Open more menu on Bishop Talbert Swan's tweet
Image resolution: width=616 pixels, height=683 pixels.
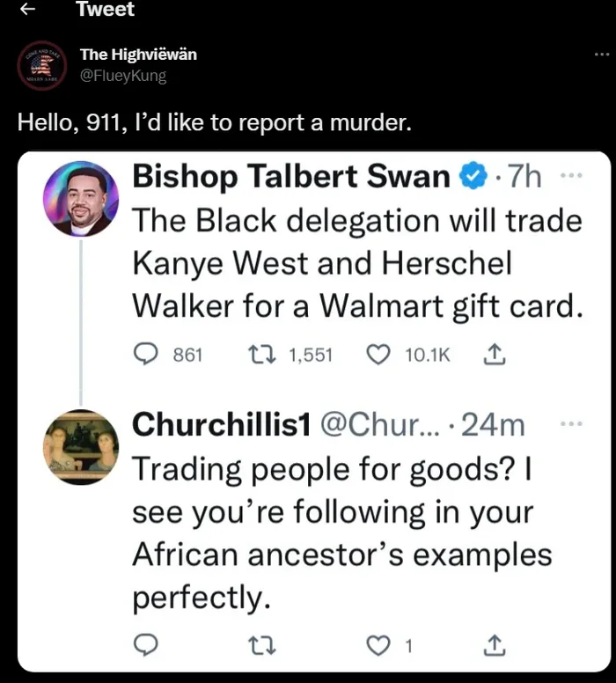coord(571,175)
